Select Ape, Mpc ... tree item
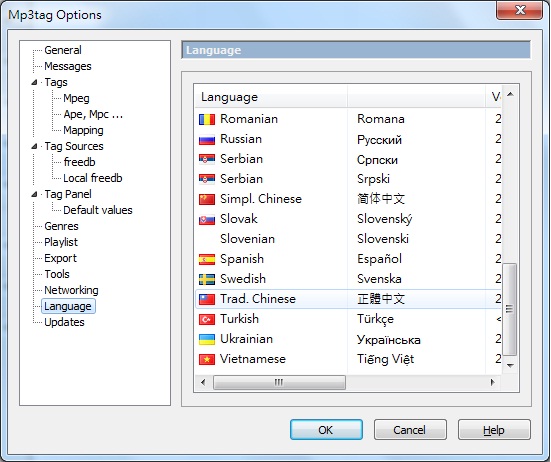 93,114
